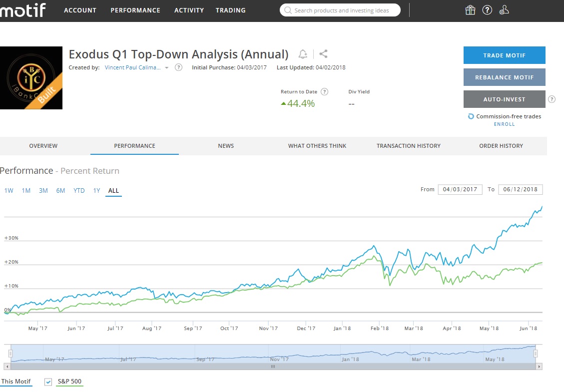Select the 6M time range

click(60, 191)
